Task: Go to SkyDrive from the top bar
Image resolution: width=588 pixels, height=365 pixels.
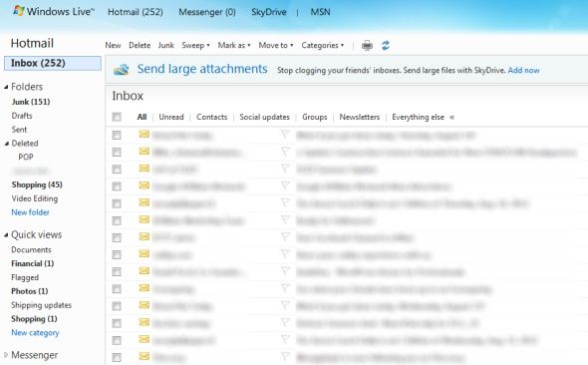Action: tap(269, 12)
